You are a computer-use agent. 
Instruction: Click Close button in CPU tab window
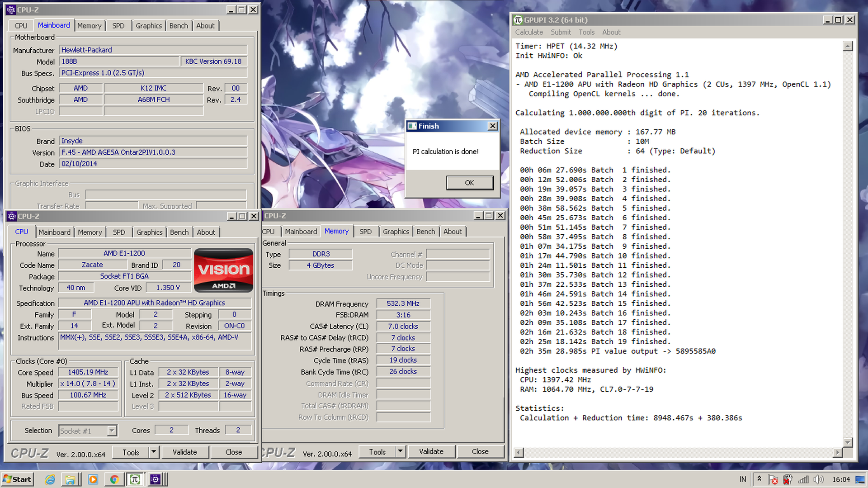234,452
